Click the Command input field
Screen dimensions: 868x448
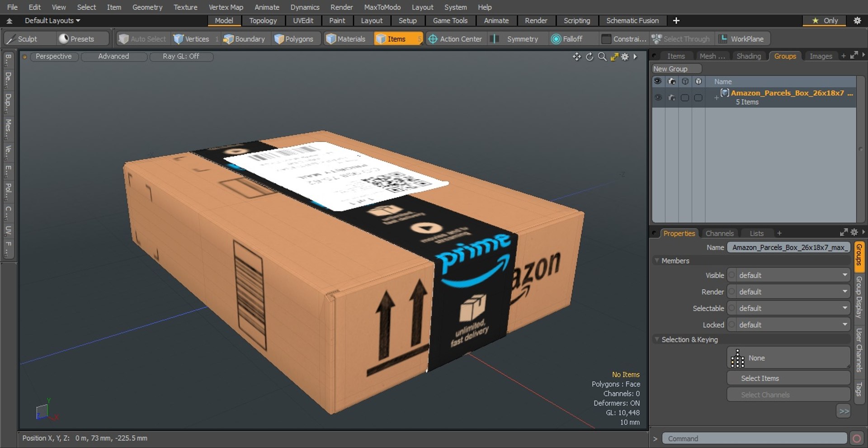pos(754,439)
